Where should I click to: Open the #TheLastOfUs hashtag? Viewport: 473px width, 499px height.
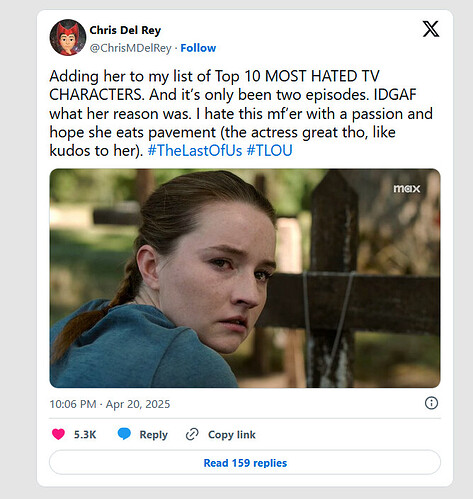pos(195,150)
